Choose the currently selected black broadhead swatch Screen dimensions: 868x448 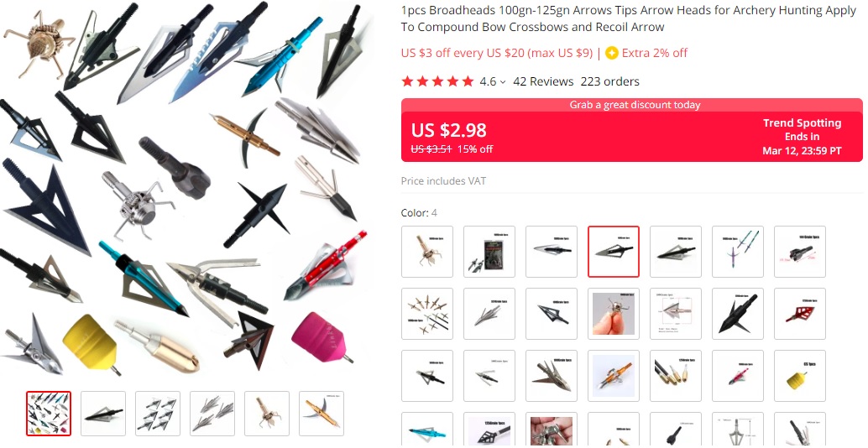click(x=614, y=252)
